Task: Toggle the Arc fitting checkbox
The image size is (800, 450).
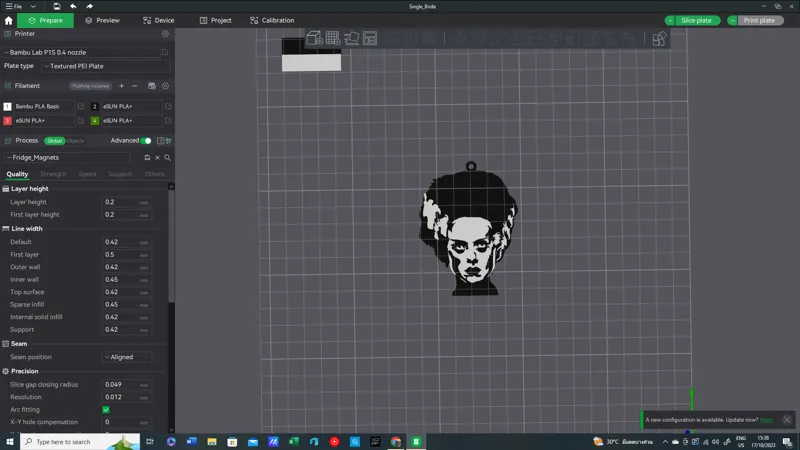Action: coord(106,410)
